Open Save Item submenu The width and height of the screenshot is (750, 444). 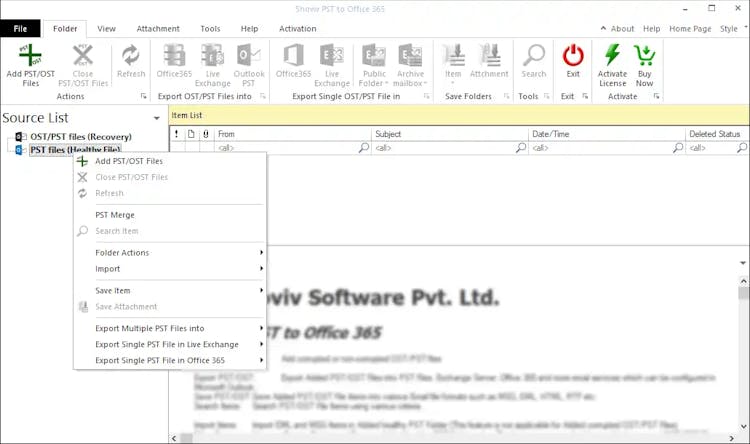(169, 290)
